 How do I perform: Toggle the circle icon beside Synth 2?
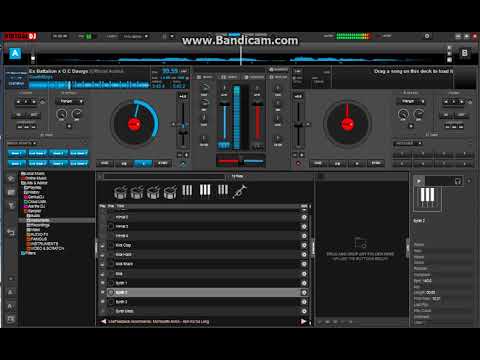[x=111, y=292]
